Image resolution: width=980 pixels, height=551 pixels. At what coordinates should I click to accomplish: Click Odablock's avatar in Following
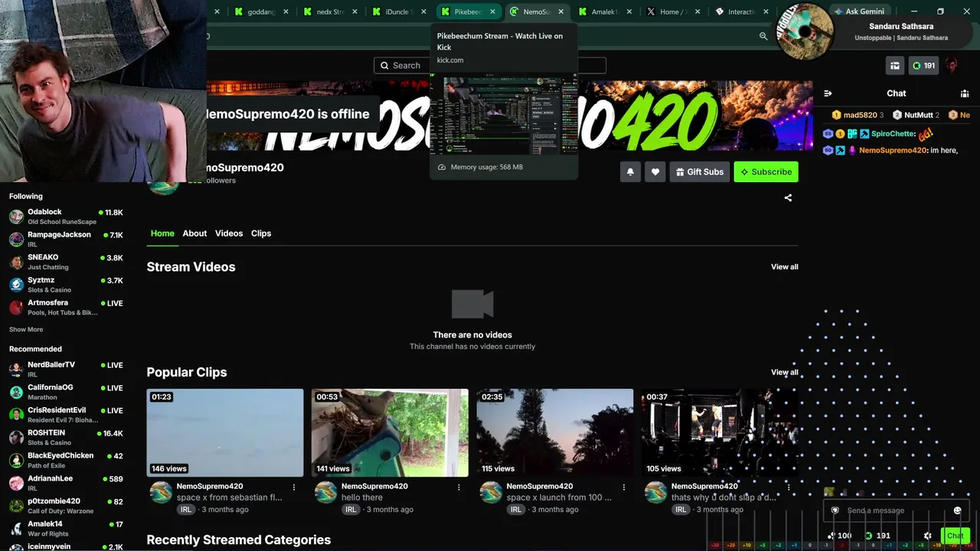click(16, 217)
